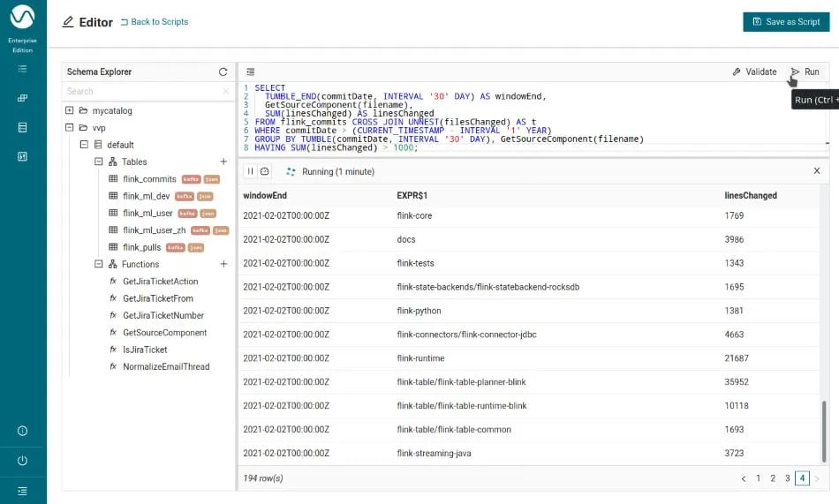
Task: Click the format SQL icon above editor
Action: [251, 71]
